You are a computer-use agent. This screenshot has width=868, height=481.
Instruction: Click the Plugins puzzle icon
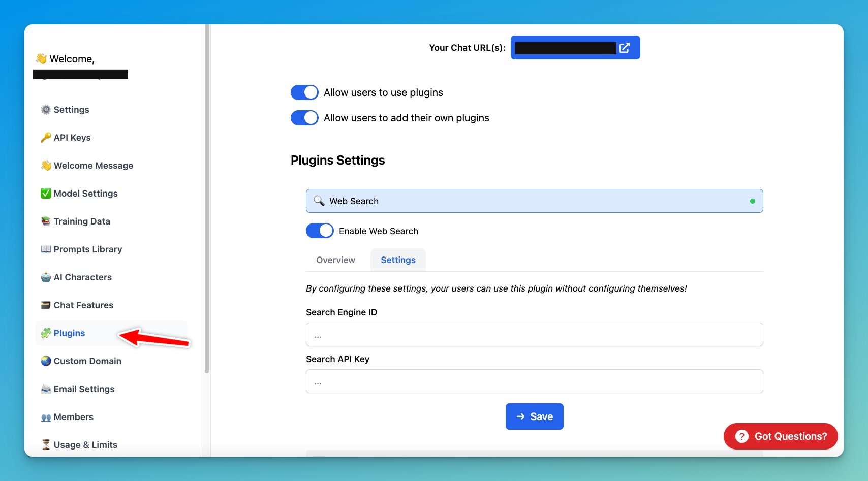click(x=46, y=333)
